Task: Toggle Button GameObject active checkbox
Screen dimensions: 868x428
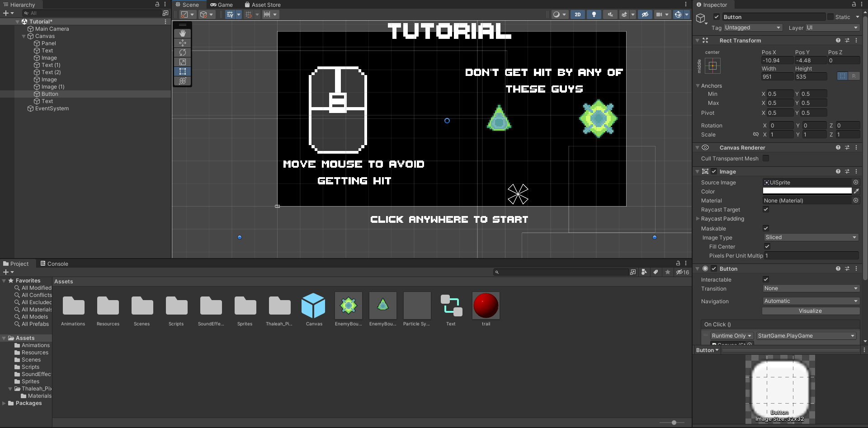Action: [717, 17]
